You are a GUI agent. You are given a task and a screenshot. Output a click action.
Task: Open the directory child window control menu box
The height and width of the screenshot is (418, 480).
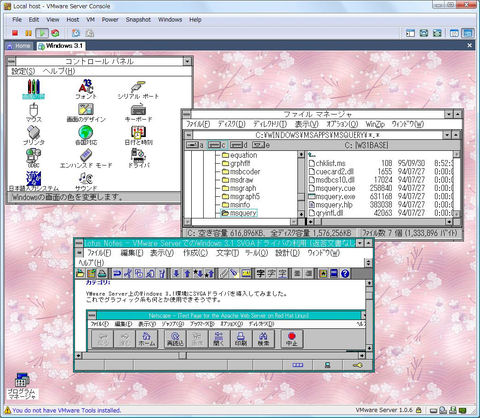[189, 135]
